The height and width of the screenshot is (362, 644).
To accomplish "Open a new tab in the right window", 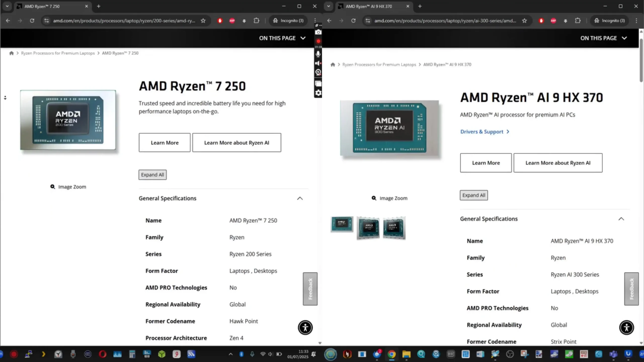I will tap(420, 6).
